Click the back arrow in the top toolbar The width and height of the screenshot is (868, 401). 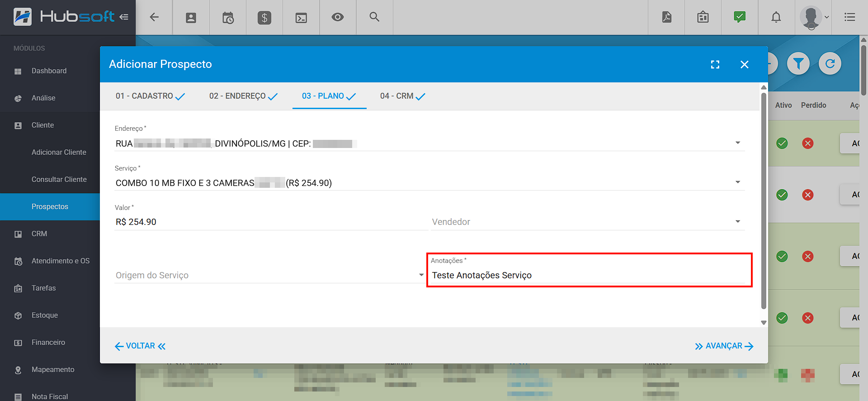(x=154, y=17)
